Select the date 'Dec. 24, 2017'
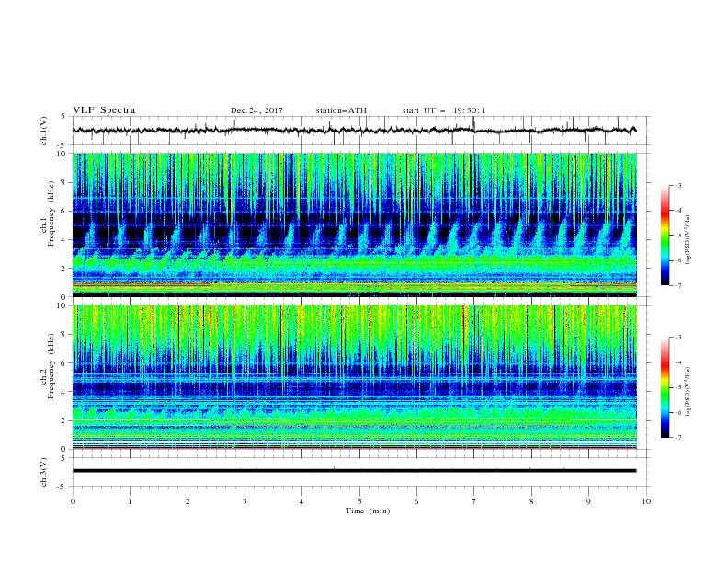The image size is (728, 563). [256, 110]
